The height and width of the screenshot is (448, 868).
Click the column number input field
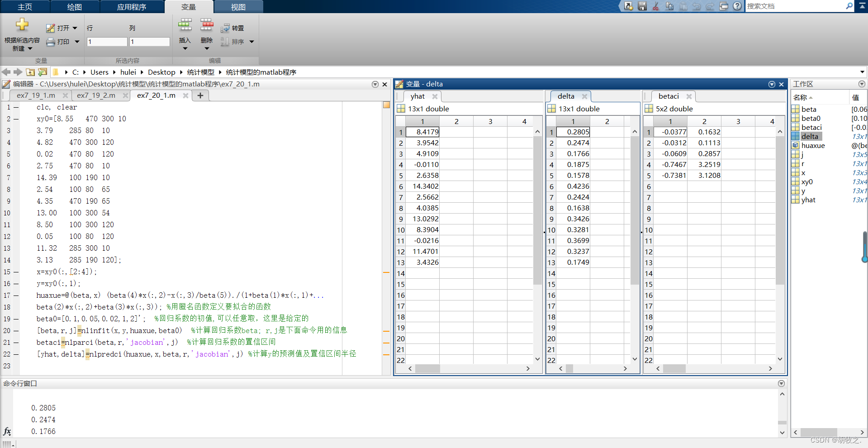coord(149,42)
